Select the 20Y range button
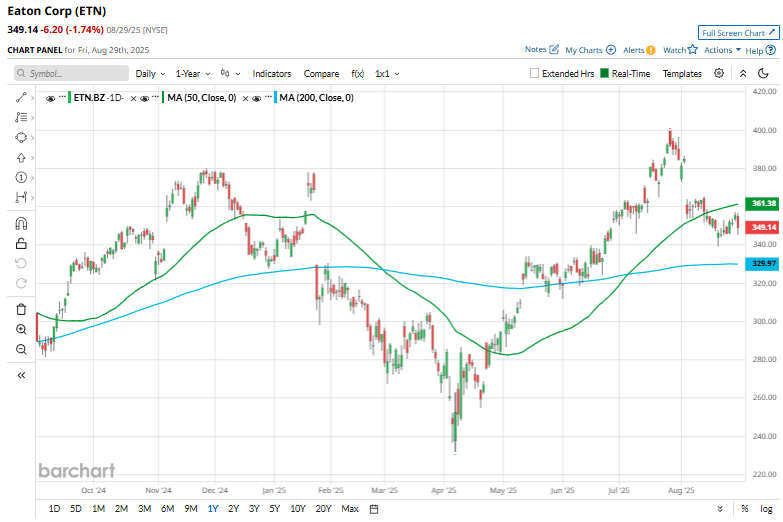This screenshot has width=783, height=522. (323, 509)
